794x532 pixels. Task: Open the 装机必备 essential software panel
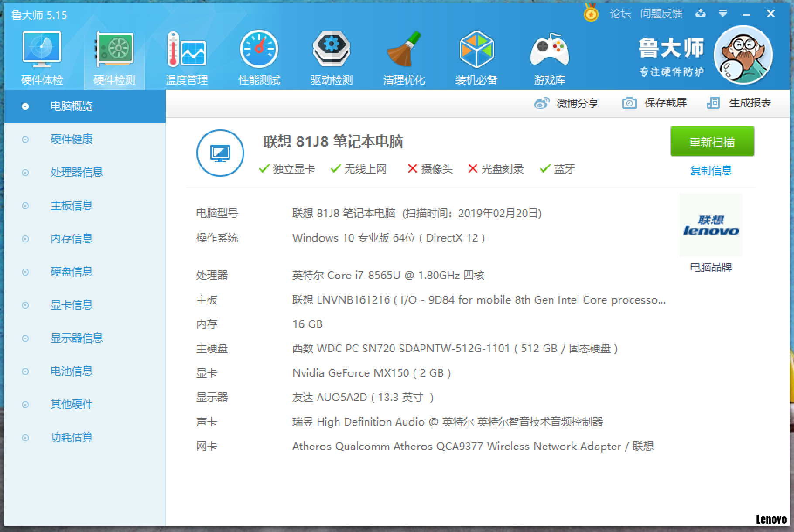(x=476, y=55)
